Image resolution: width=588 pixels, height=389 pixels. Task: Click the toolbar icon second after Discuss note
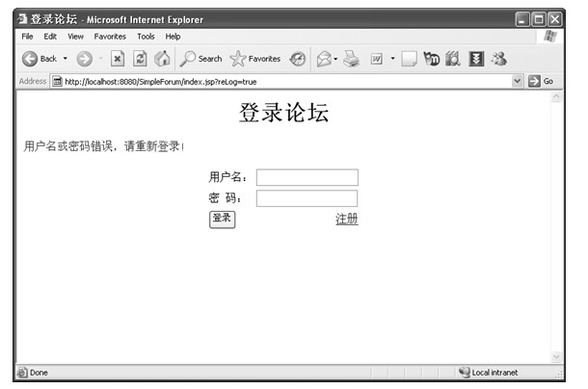453,59
